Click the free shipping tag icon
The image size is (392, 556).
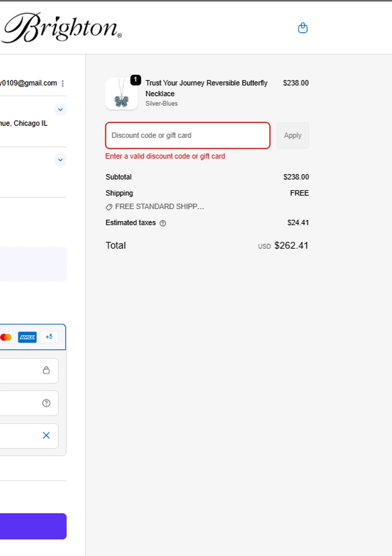pos(109,207)
